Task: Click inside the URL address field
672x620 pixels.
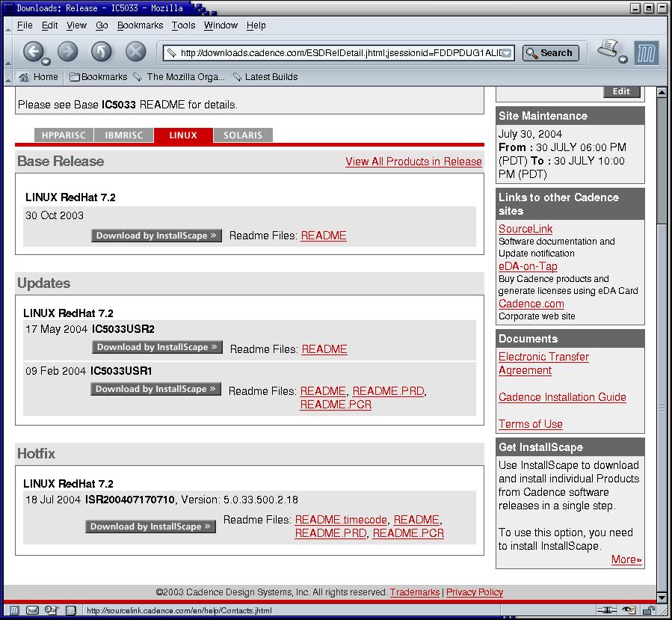Action: [340, 53]
